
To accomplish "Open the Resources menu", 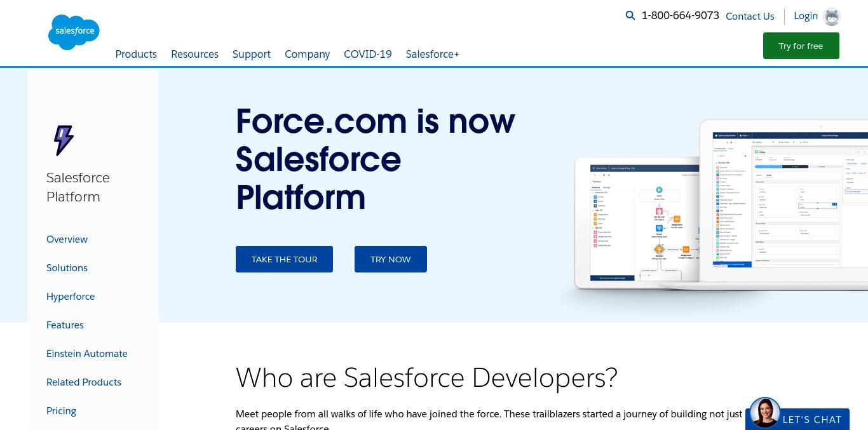I will 194,54.
